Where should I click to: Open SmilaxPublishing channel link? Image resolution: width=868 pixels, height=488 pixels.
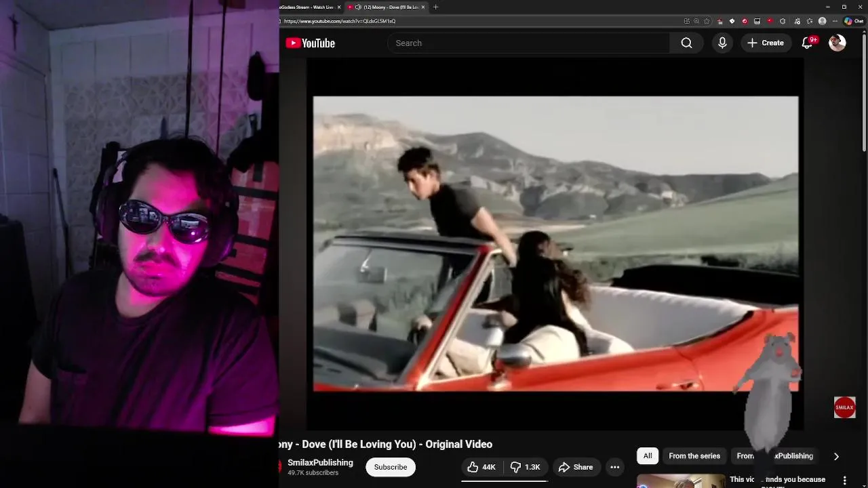click(x=320, y=462)
